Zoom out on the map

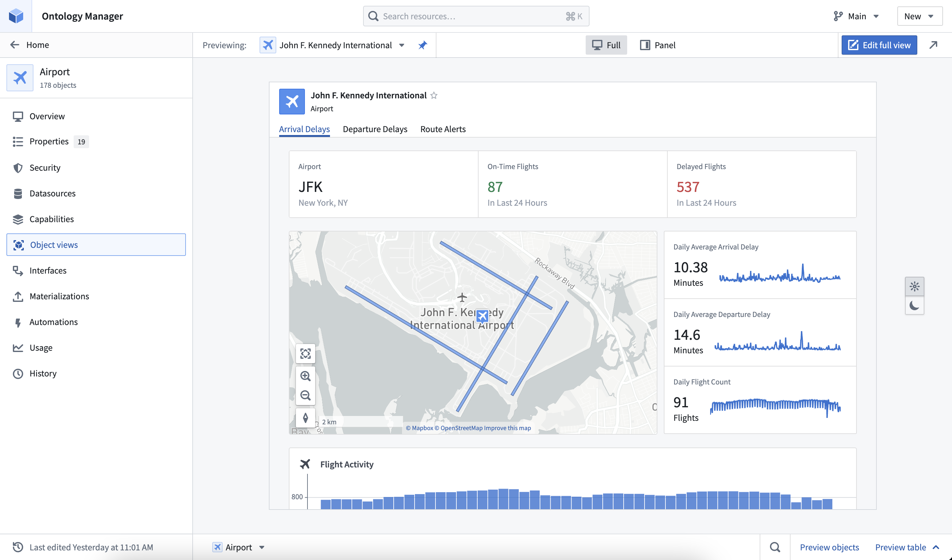pyautogui.click(x=305, y=395)
